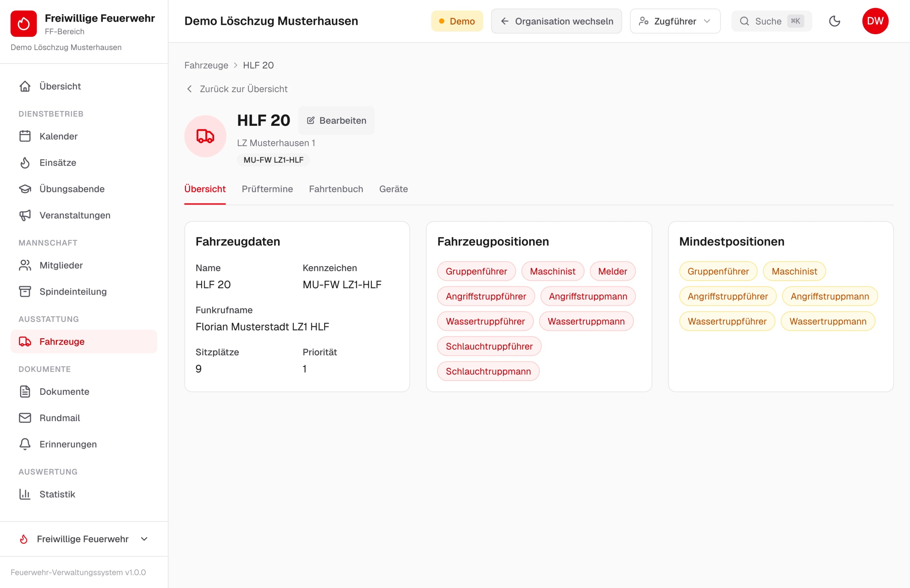Screen dimensions: 910x588
Task: Click the search magnifier icon
Action: 745,21
